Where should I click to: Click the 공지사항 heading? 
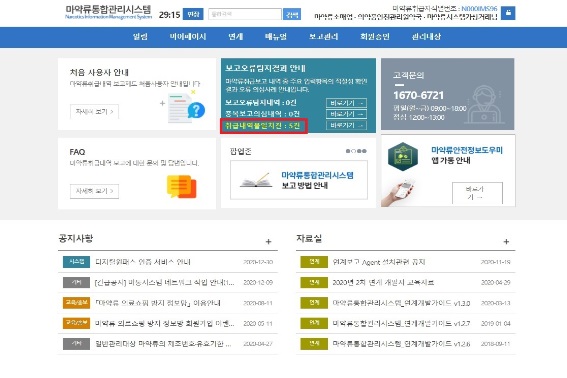(x=76, y=238)
